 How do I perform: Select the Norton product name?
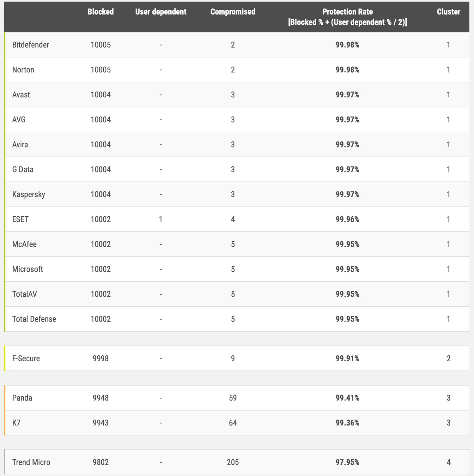tap(23, 70)
